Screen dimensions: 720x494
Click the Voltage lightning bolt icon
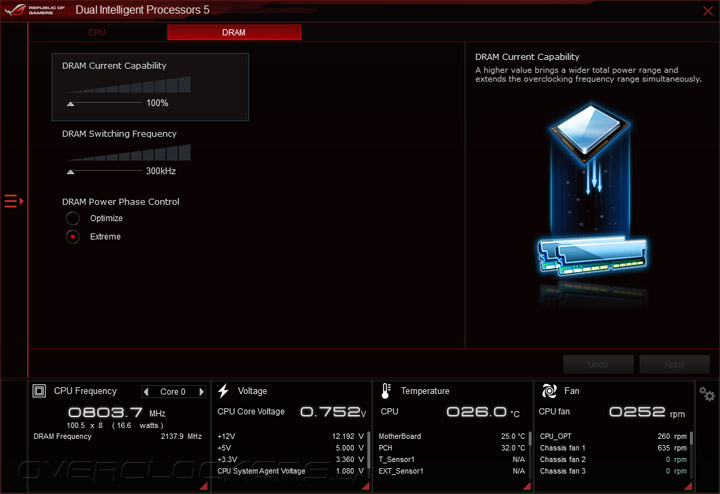224,391
